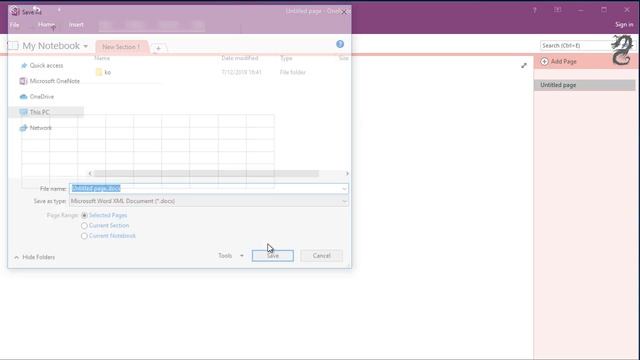Sort by Name column header

coord(102,58)
